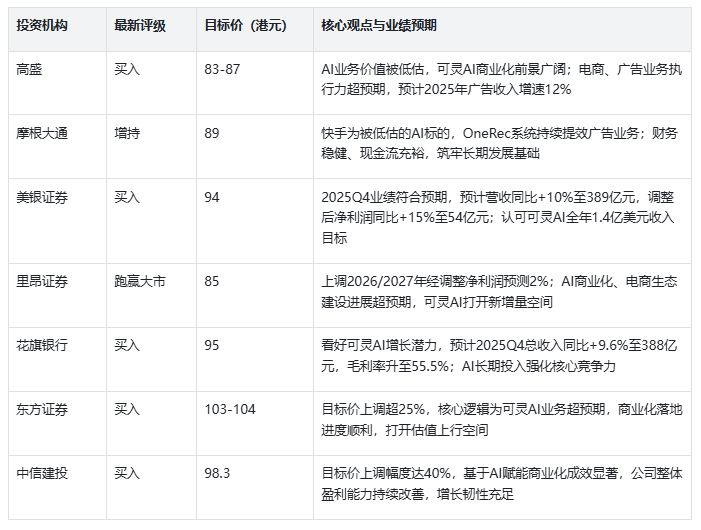Viewport: 701px width, 530px height.
Task: Click 摩根大通's viewpoint mentioning OneRec系统
Action: coord(499,143)
